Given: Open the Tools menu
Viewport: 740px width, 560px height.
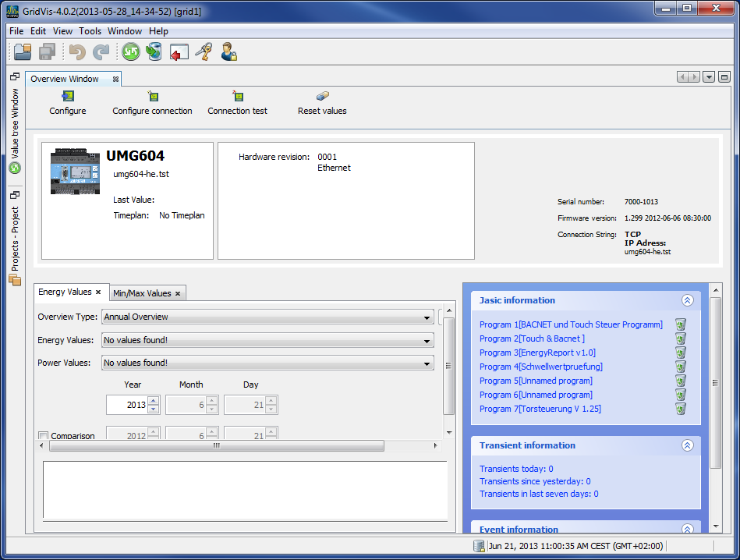Looking at the screenshot, I should (89, 31).
